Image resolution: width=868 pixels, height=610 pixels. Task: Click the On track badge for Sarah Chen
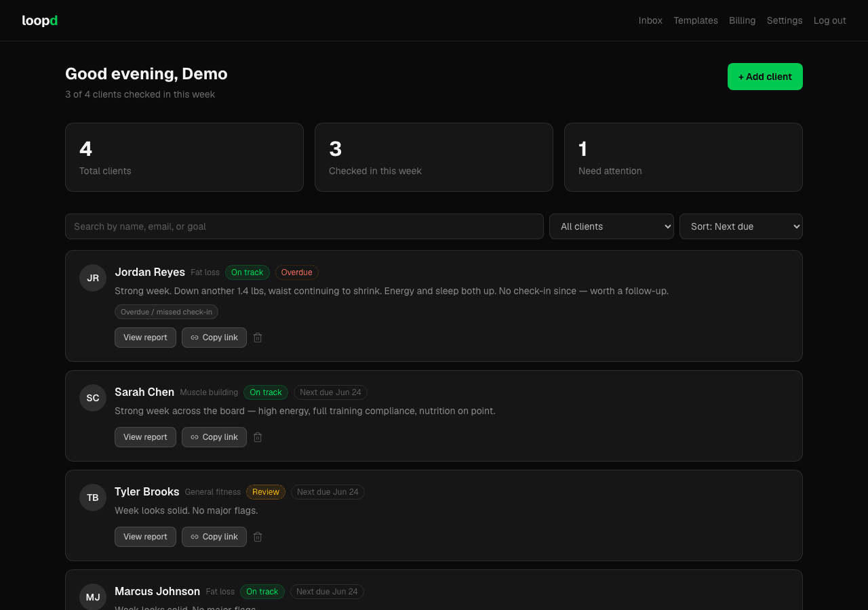(x=266, y=392)
